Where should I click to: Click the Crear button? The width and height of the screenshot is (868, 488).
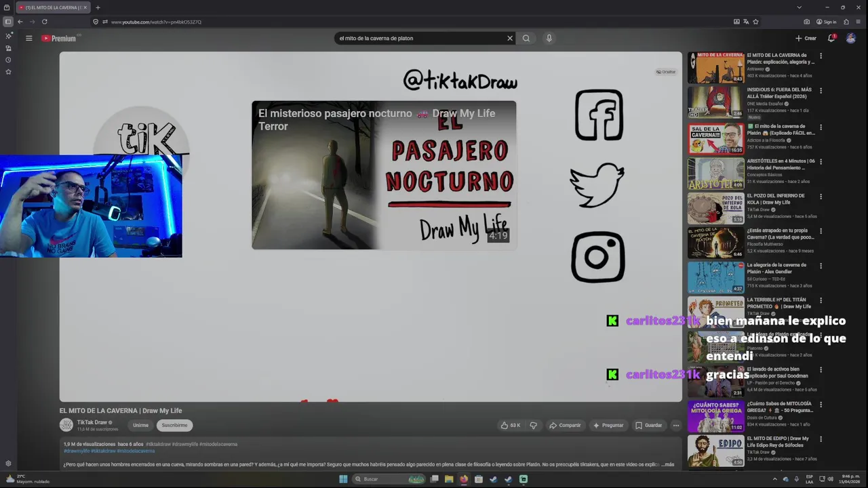(x=806, y=38)
